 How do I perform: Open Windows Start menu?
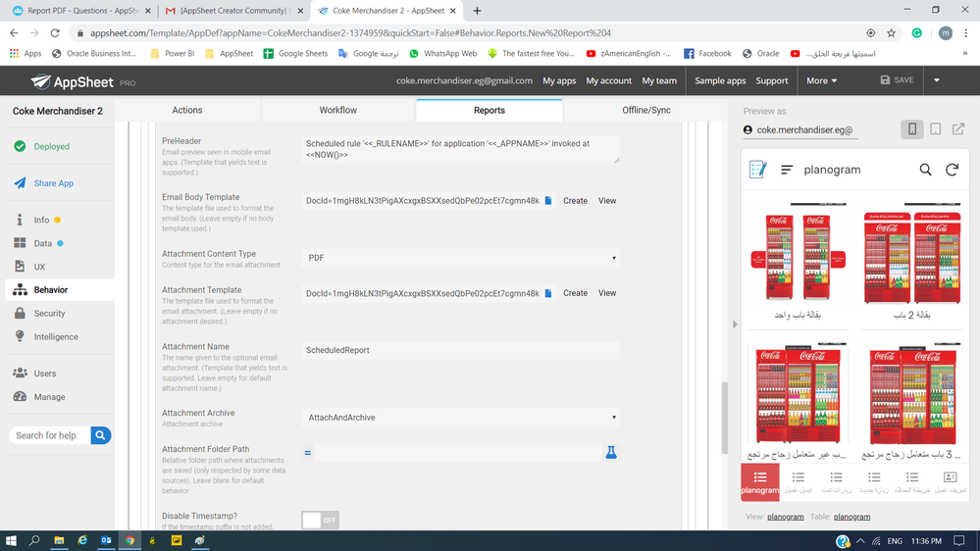click(11, 540)
